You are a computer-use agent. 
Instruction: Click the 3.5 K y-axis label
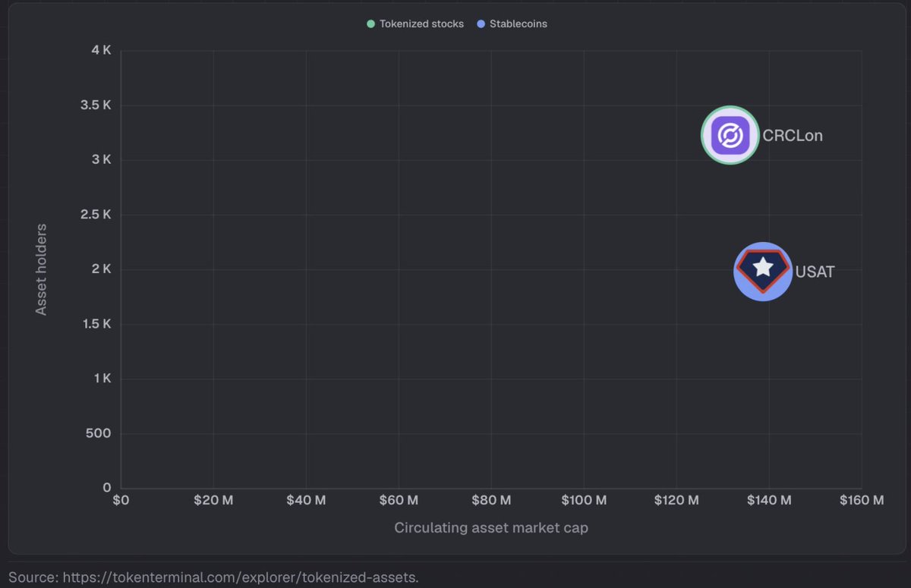[96, 105]
